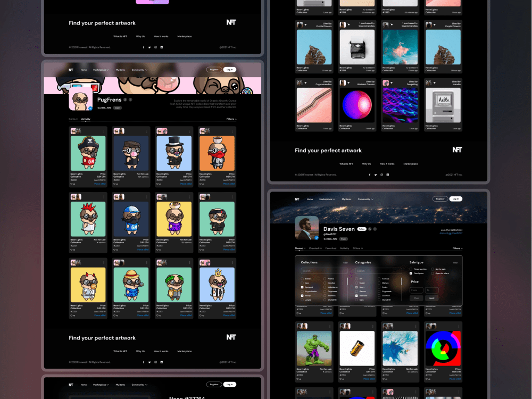Open discord.gg link on Davis Seven profile
This screenshot has width=532, height=399.
point(451,233)
